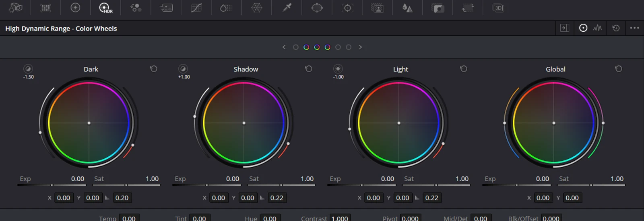
Task: Click the Shadow wheel center point
Action: tap(244, 123)
